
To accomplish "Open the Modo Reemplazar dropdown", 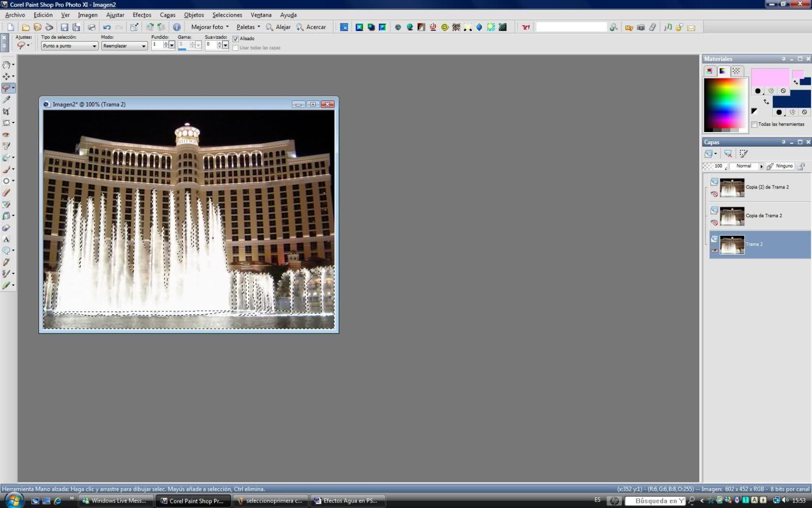I will coord(124,46).
